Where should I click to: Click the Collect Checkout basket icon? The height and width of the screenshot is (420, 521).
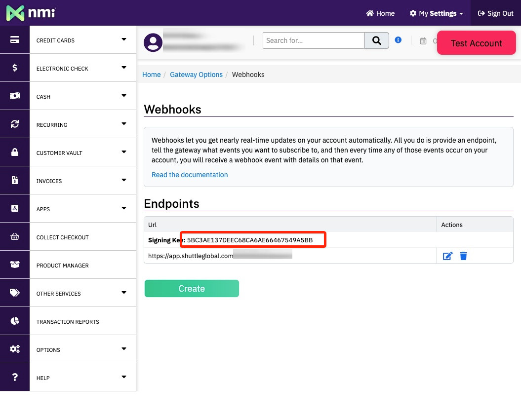pyautogui.click(x=15, y=237)
